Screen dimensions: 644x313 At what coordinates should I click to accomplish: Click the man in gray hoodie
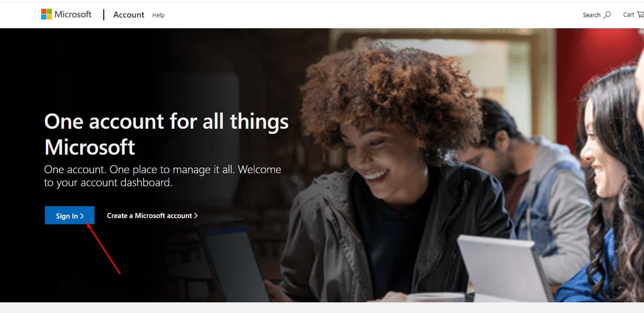[524, 185]
